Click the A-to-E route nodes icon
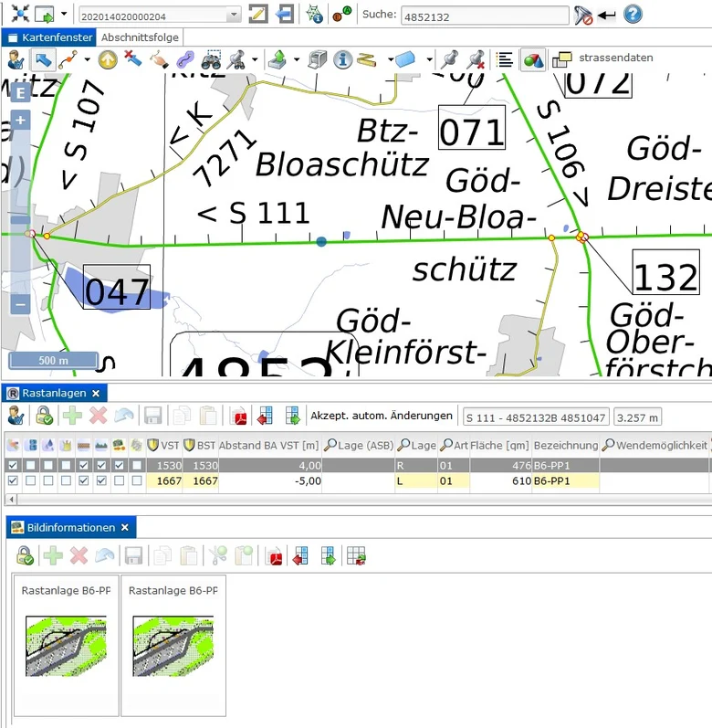The image size is (712, 728). pos(342,15)
